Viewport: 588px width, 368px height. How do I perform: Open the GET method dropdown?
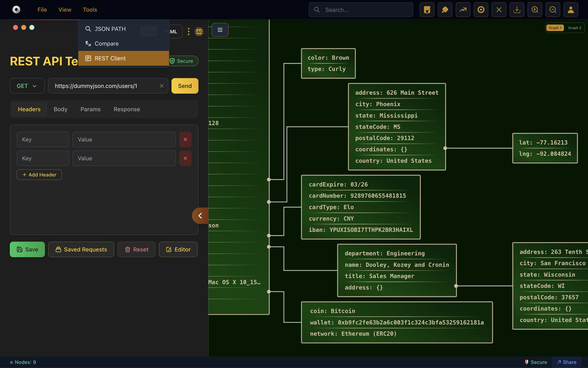[27, 86]
